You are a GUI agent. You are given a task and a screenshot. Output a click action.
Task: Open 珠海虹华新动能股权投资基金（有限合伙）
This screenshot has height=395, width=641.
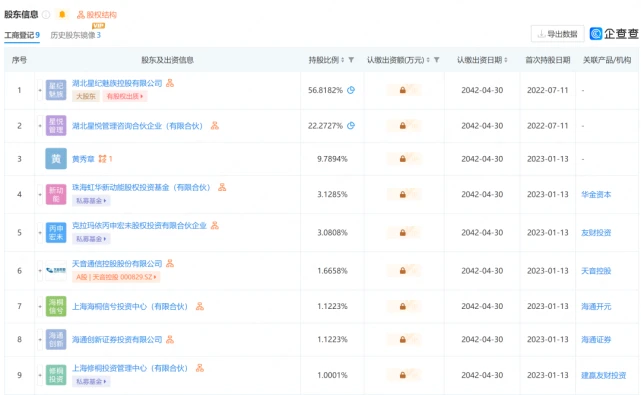tap(141, 188)
